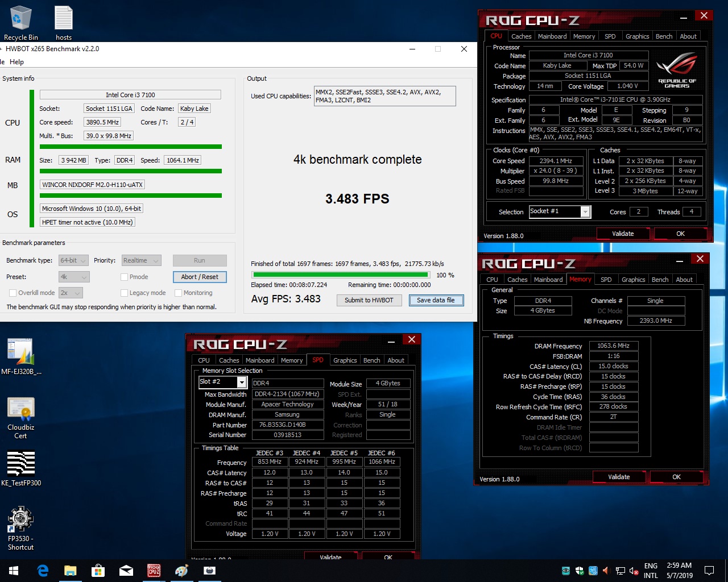The height and width of the screenshot is (582, 728).
Task: Click the benchmark progress bar
Action: point(341,275)
